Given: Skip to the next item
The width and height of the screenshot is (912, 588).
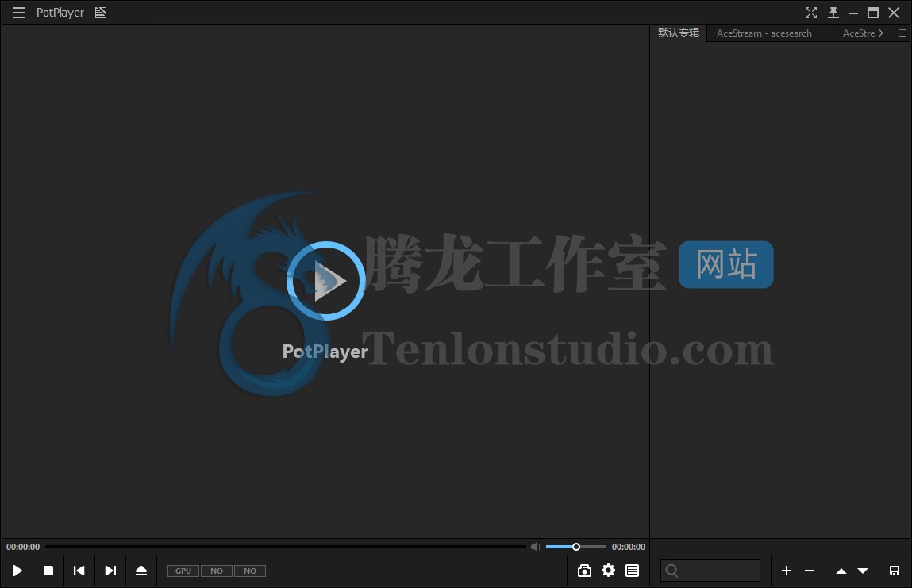Looking at the screenshot, I should pyautogui.click(x=110, y=571).
